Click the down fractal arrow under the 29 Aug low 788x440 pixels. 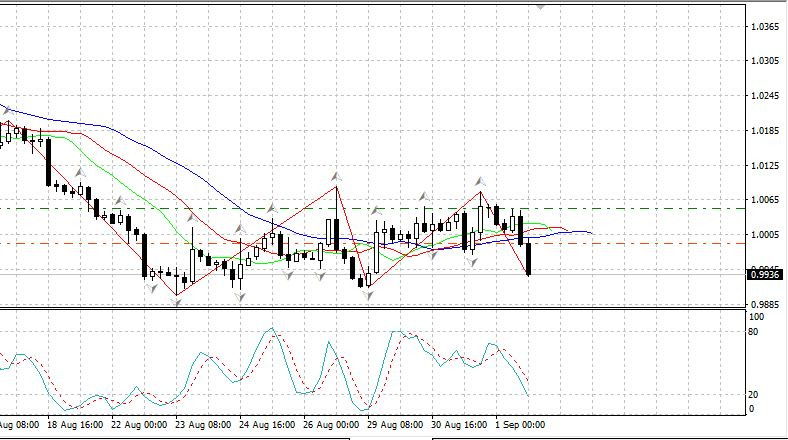tap(367, 296)
